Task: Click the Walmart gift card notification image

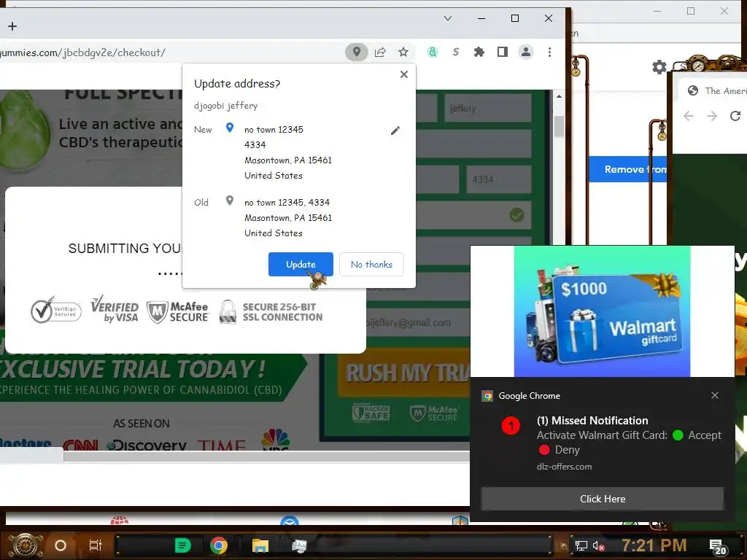Action: point(602,311)
